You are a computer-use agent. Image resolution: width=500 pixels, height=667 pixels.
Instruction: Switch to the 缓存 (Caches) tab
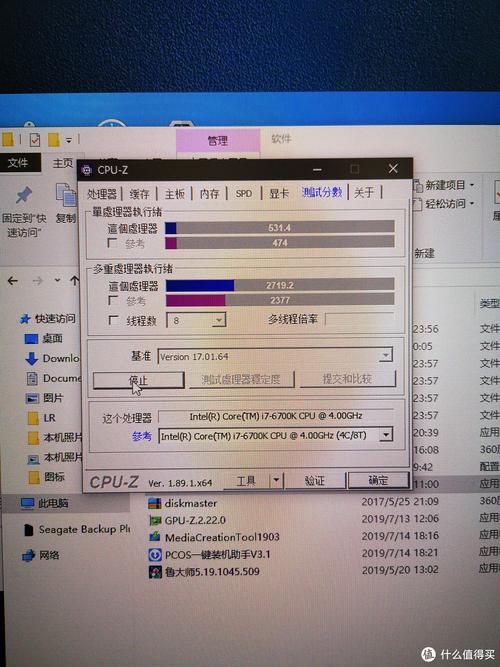[x=140, y=194]
